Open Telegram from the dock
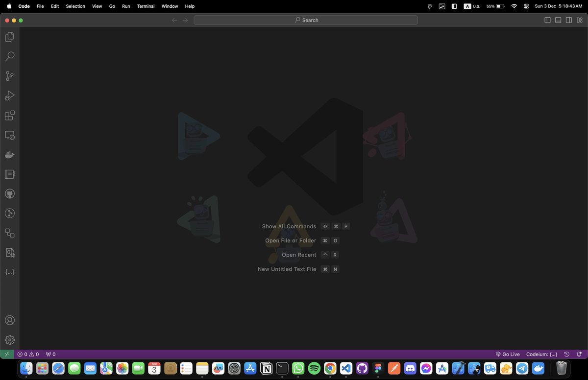The image size is (588, 380). click(x=522, y=368)
